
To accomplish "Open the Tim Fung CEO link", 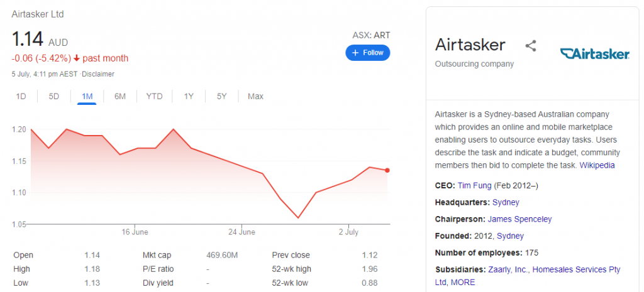I will point(474,185).
